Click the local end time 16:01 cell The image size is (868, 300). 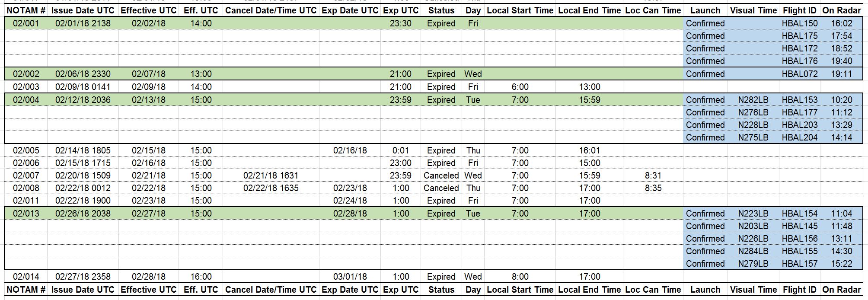pyautogui.click(x=589, y=150)
